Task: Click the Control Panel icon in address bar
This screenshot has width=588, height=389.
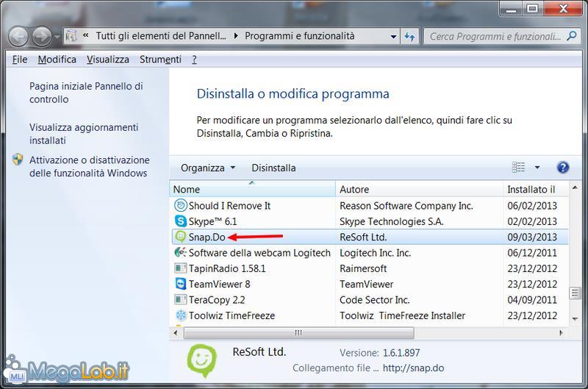Action: click(x=71, y=36)
